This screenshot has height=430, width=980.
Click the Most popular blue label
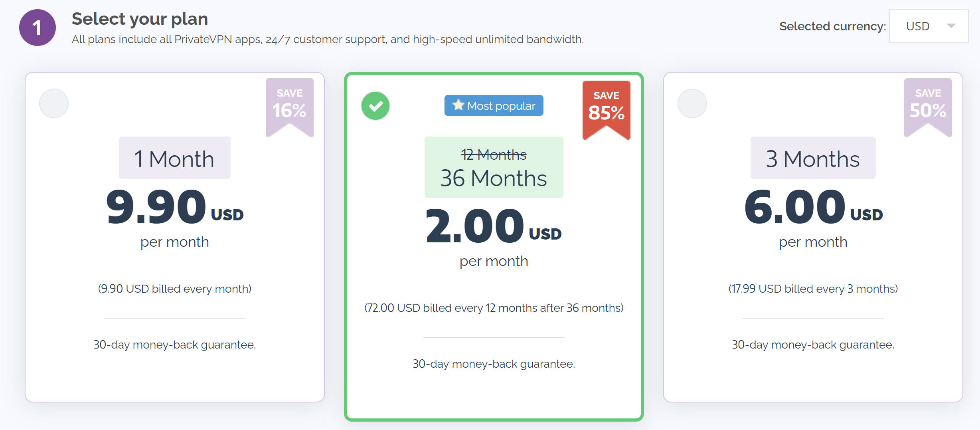tap(494, 105)
